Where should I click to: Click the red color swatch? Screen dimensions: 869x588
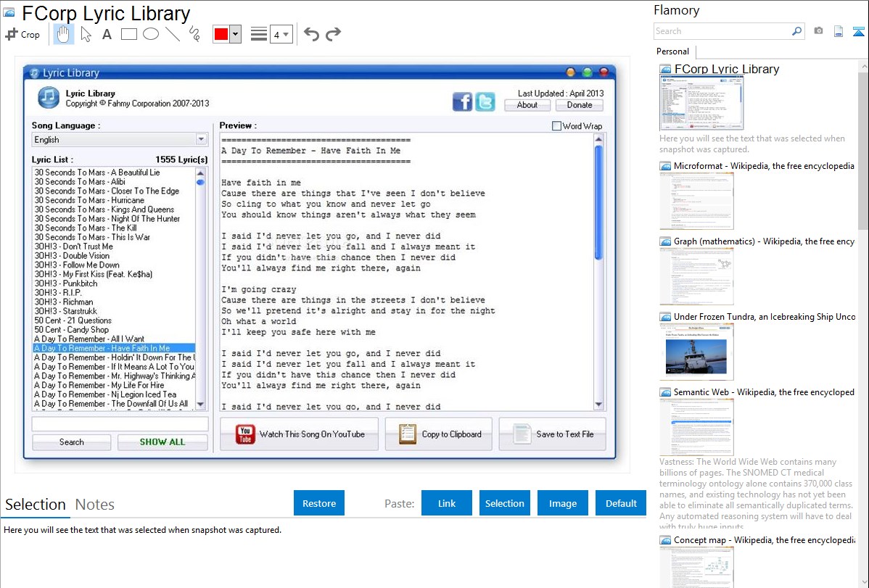221,34
